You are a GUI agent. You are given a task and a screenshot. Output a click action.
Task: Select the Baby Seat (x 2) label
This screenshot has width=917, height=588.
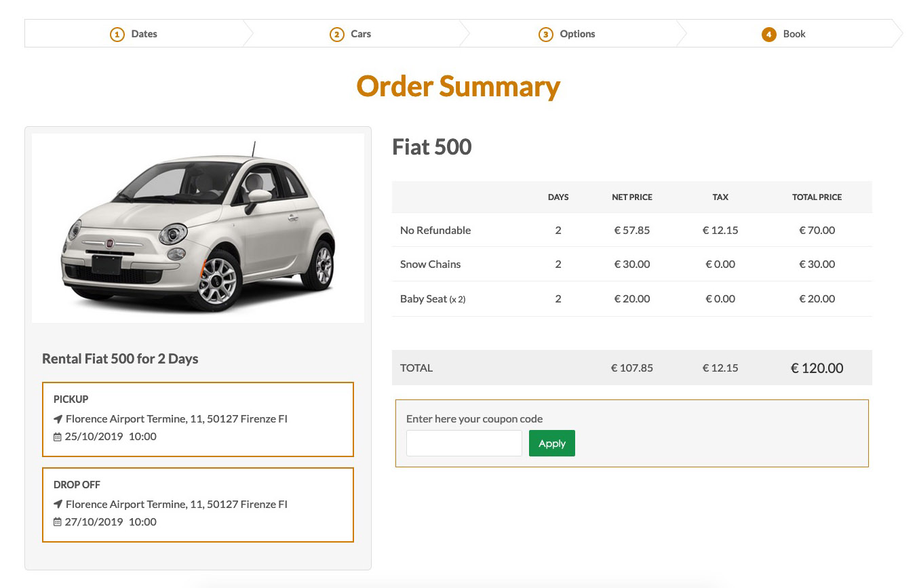click(433, 299)
